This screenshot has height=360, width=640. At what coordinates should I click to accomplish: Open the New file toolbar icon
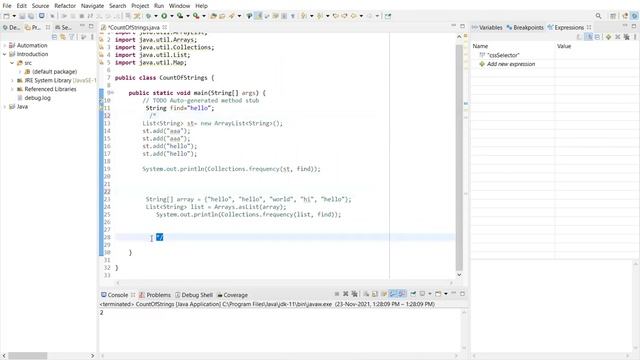click(7, 16)
